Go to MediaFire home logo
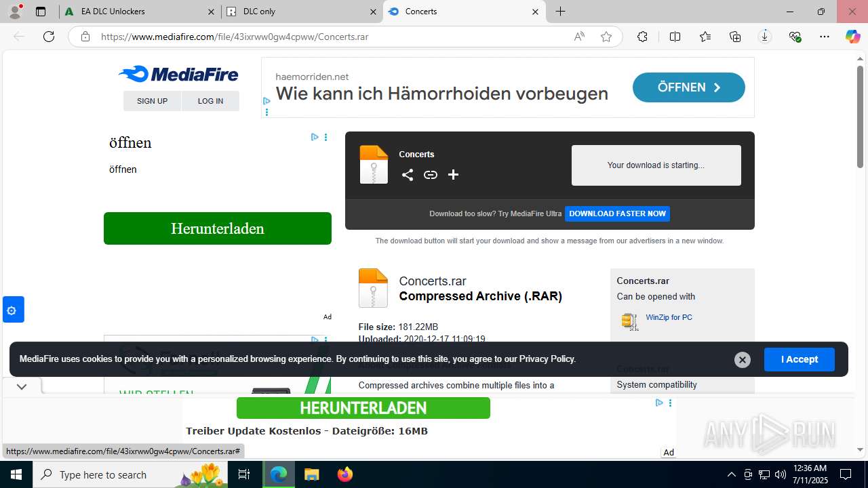This screenshot has height=488, width=868. [x=178, y=74]
